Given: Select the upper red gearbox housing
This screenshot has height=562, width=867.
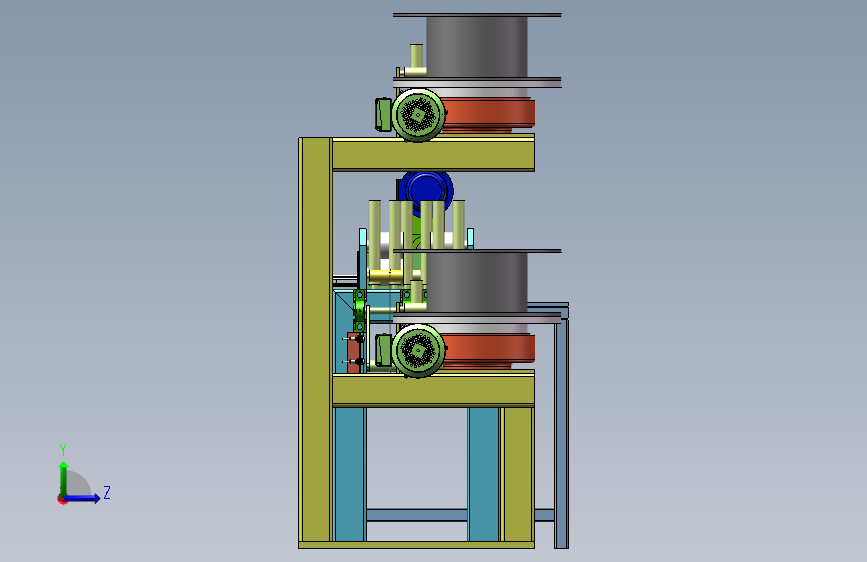Looking at the screenshot, I should click(489, 115).
